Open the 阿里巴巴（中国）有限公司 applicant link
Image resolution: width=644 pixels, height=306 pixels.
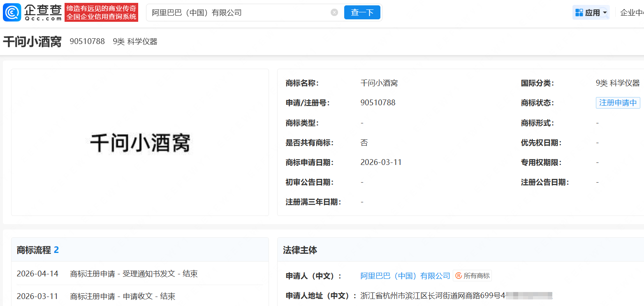coord(405,276)
